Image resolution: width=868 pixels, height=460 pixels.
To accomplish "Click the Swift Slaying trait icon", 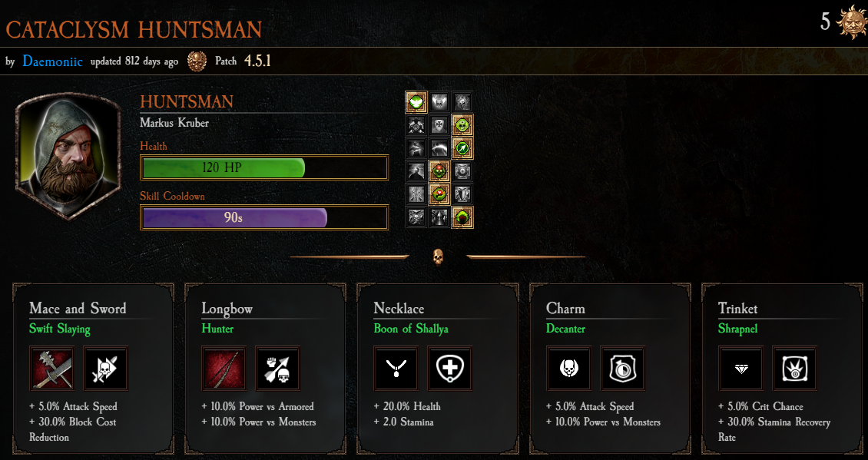I will (106, 368).
